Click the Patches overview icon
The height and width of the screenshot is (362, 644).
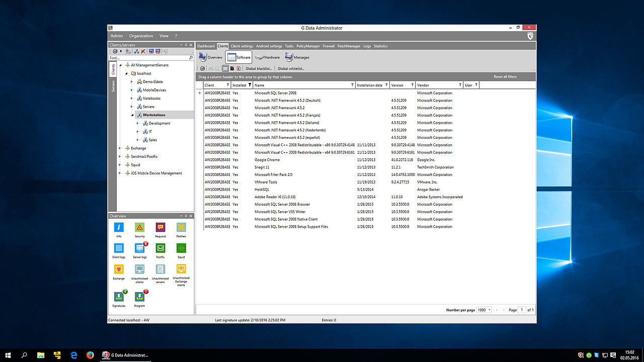point(181,228)
